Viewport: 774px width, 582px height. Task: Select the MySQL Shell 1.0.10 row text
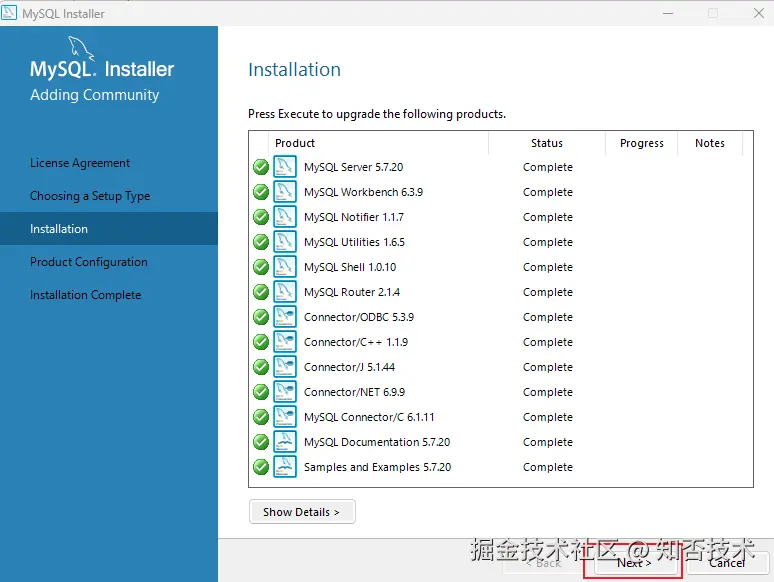[350, 267]
